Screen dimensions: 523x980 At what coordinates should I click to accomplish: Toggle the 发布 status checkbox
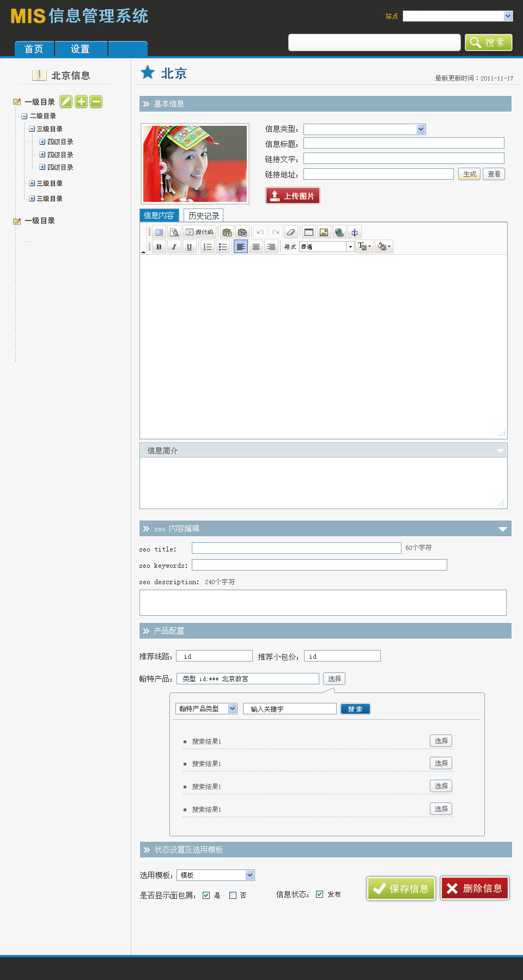coord(320,894)
